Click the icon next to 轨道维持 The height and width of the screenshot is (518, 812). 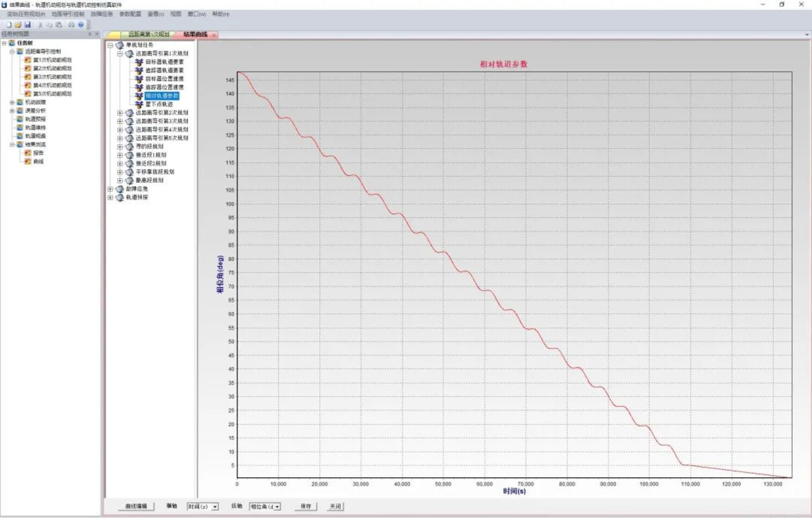(20, 128)
